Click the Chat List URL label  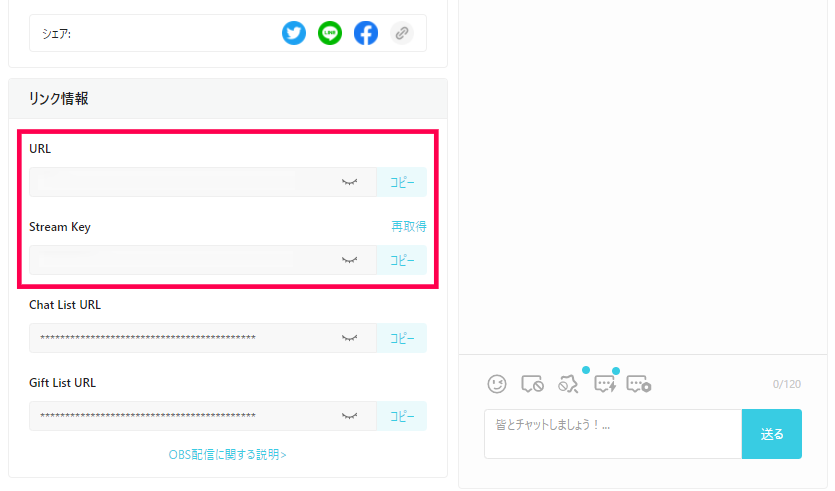[x=65, y=305]
